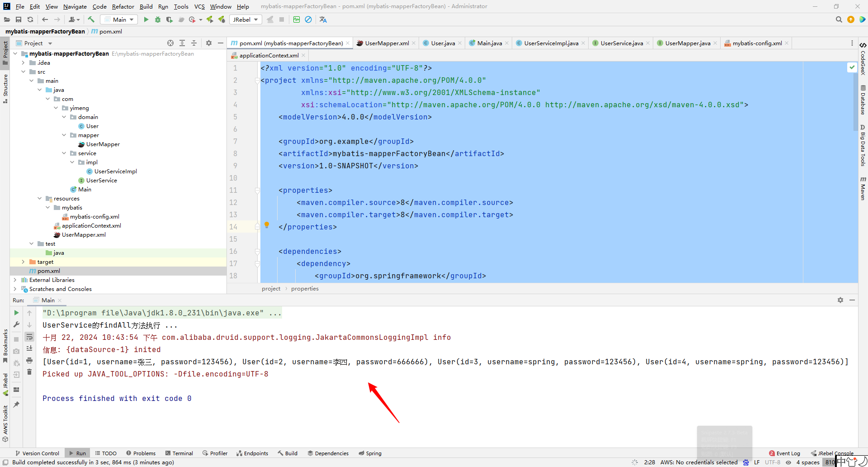Toggle the AWS Toolkit panel
The image size is (868, 467).
[5, 424]
